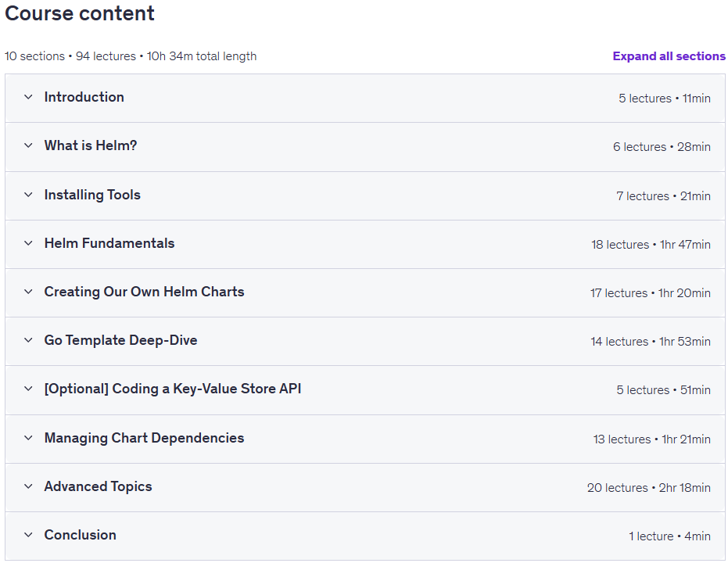Open the Advanced Topics section title

[x=98, y=487]
